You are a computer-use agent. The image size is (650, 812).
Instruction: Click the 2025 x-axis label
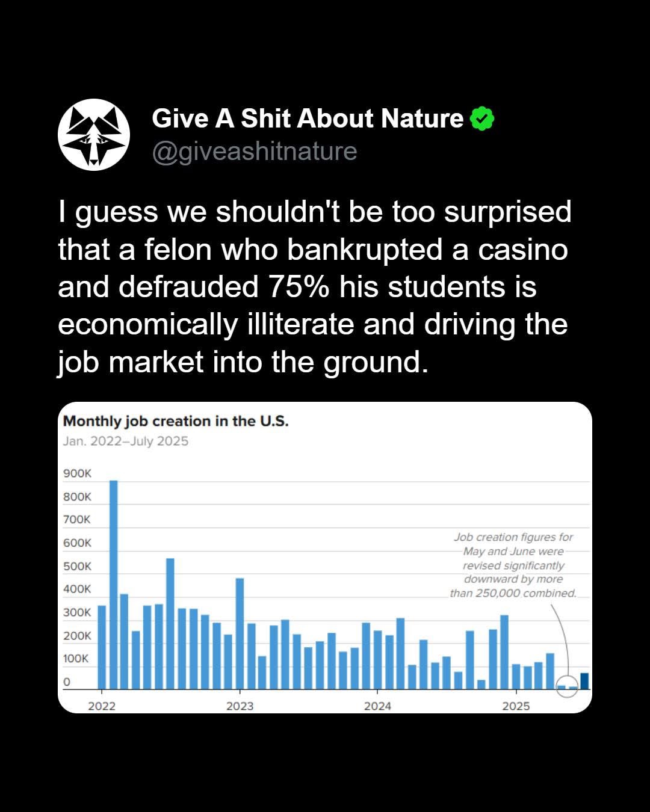[516, 706]
